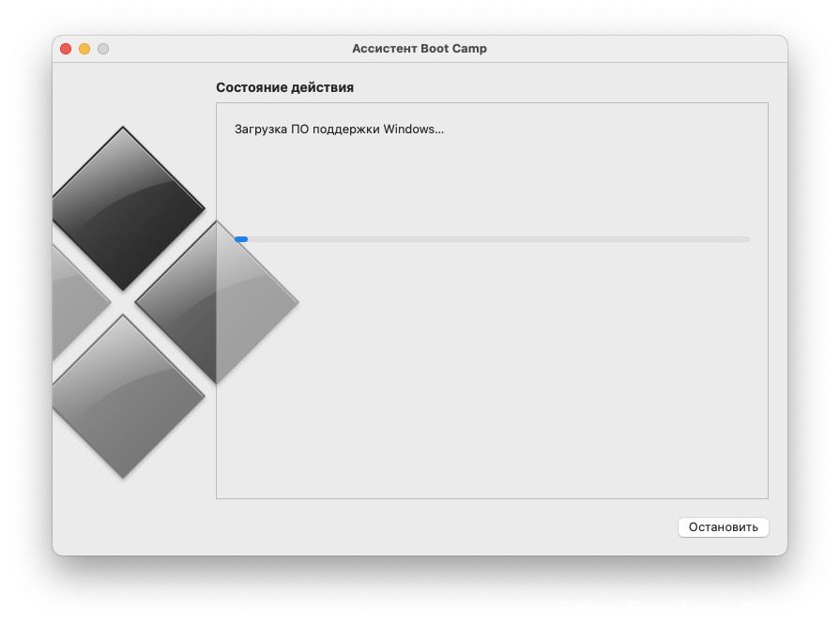Click the Boot Camp diamond logo
Viewport: 840px width, 625px height.
pos(176,302)
